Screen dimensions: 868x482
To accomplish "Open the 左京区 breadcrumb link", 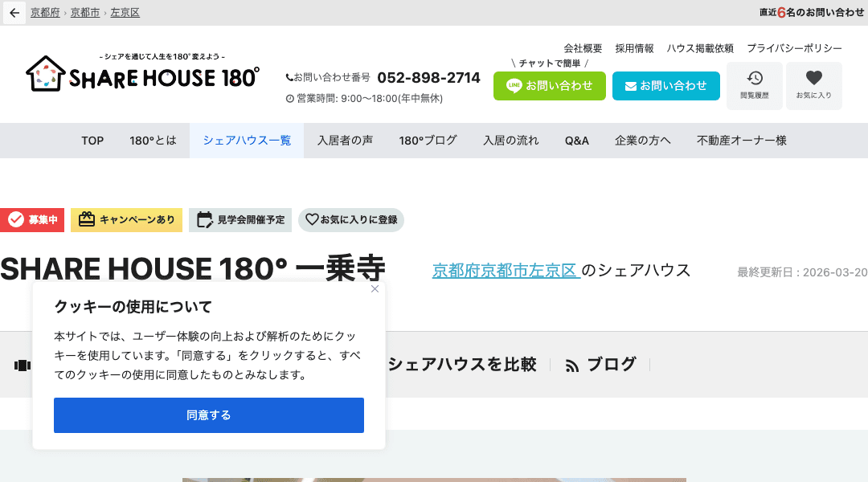I will 125,13.
